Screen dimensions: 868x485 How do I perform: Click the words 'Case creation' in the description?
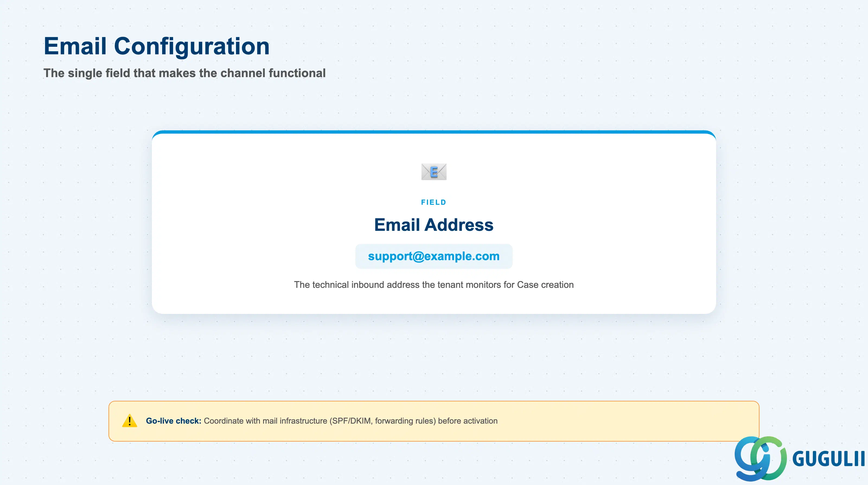coord(545,285)
